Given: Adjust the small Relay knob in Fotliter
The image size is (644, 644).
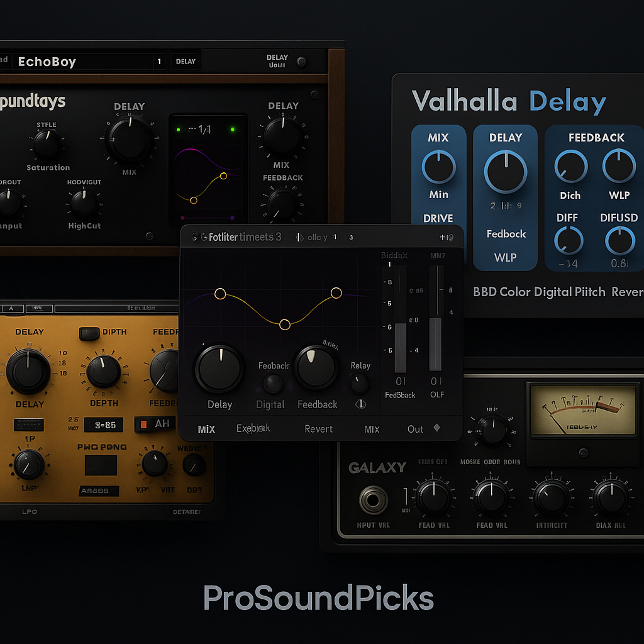Looking at the screenshot, I should click(359, 384).
